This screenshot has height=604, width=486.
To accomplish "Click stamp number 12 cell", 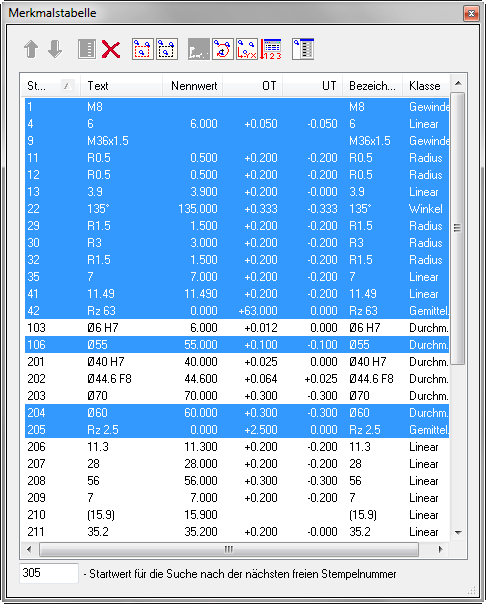I will [34, 174].
